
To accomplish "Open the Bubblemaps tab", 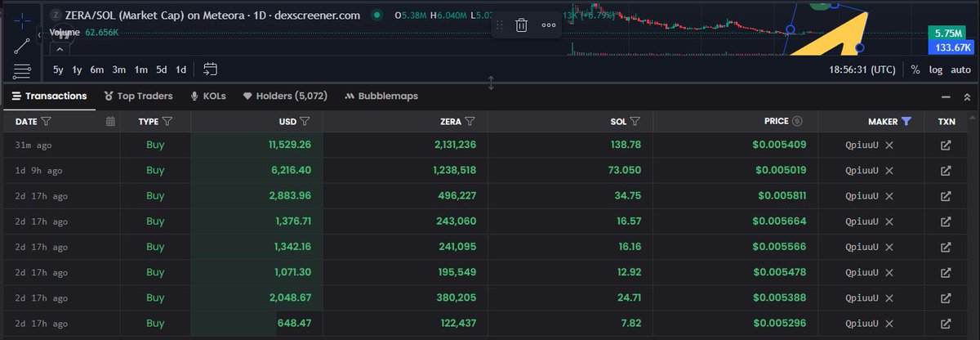I will tap(381, 96).
